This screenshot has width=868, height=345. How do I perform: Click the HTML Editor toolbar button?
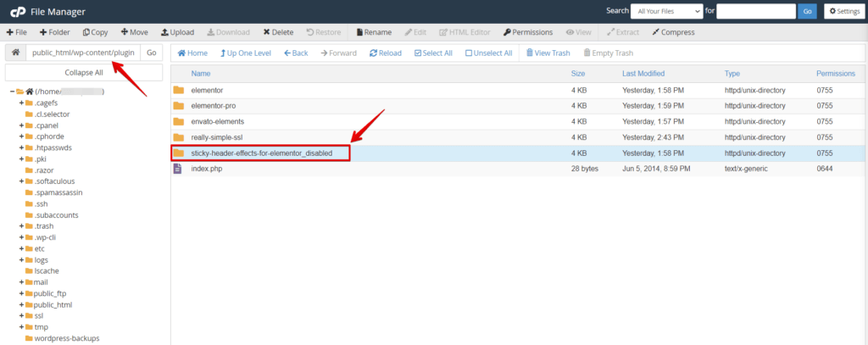pos(465,32)
